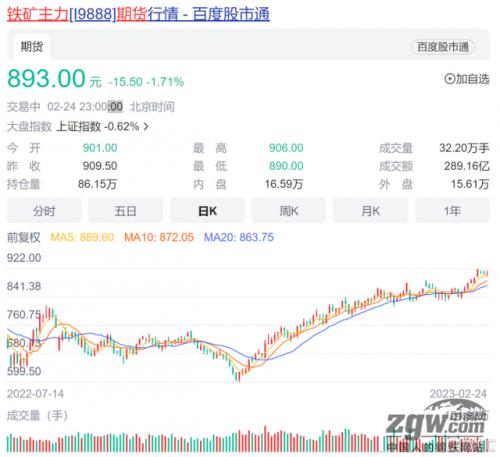
Task: Click the 841.38 price axis label
Action: tap(24, 286)
